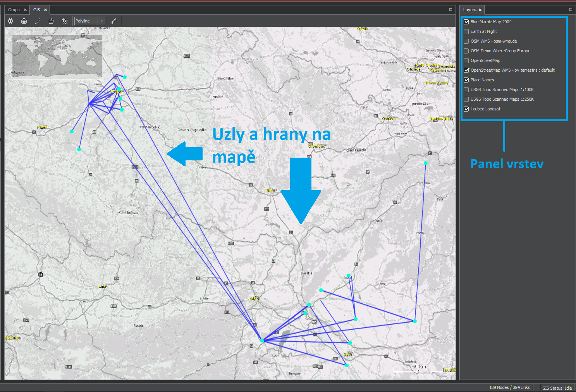Open the GIS settings gear icon
576x392 pixels.
(x=10, y=21)
